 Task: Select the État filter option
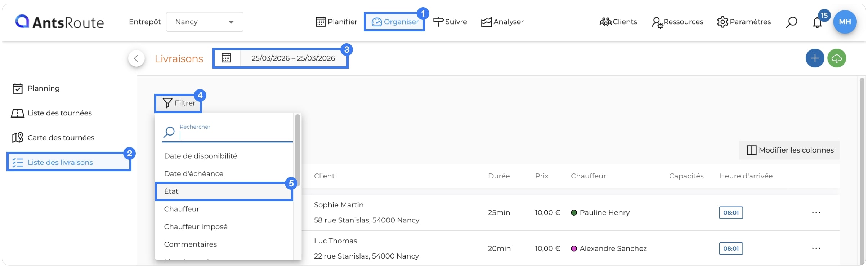pyautogui.click(x=224, y=191)
